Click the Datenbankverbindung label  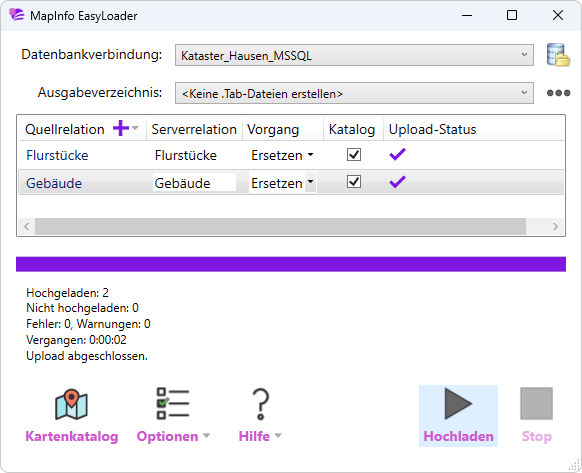click(92, 55)
